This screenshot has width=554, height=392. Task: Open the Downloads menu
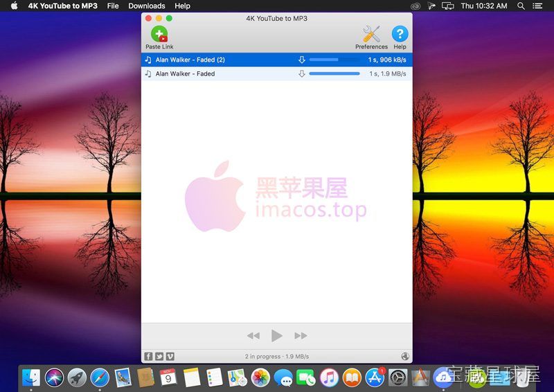tap(147, 6)
